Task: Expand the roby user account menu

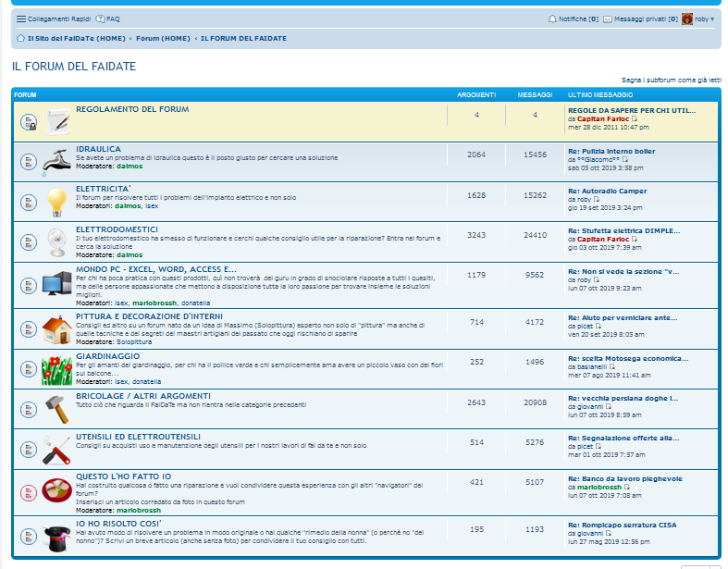Action: (x=698, y=19)
